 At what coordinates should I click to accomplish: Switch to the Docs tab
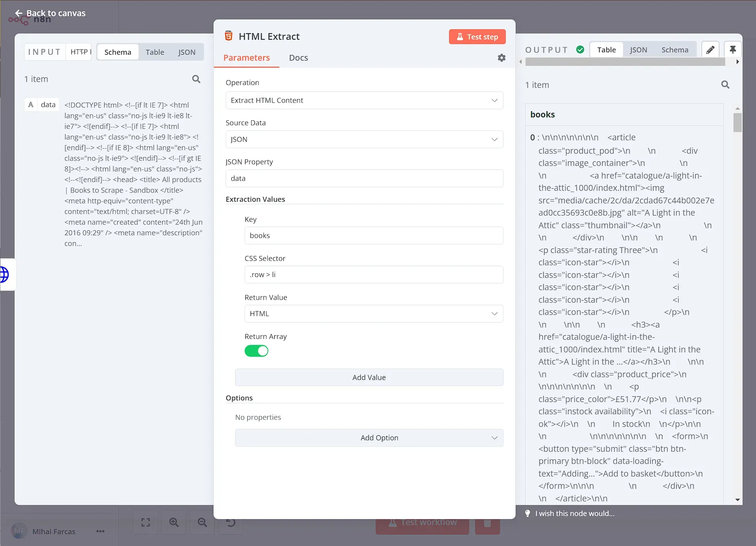(x=298, y=58)
